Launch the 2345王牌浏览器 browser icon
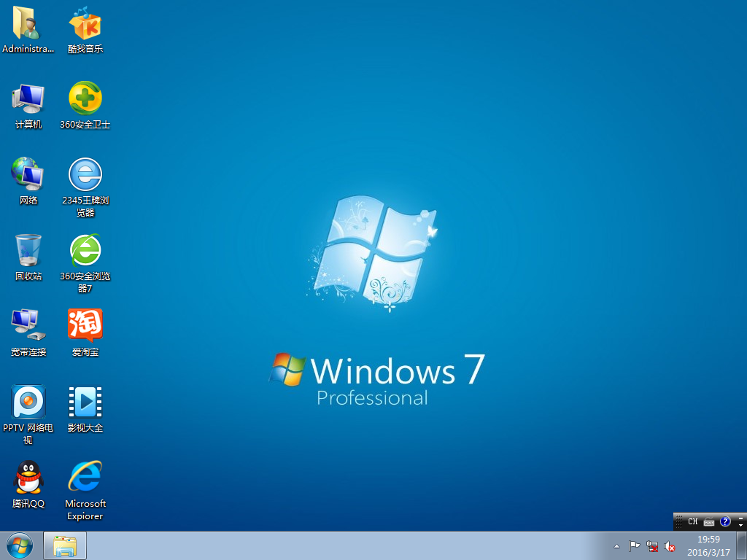Screen dimensions: 747x560 (85, 187)
